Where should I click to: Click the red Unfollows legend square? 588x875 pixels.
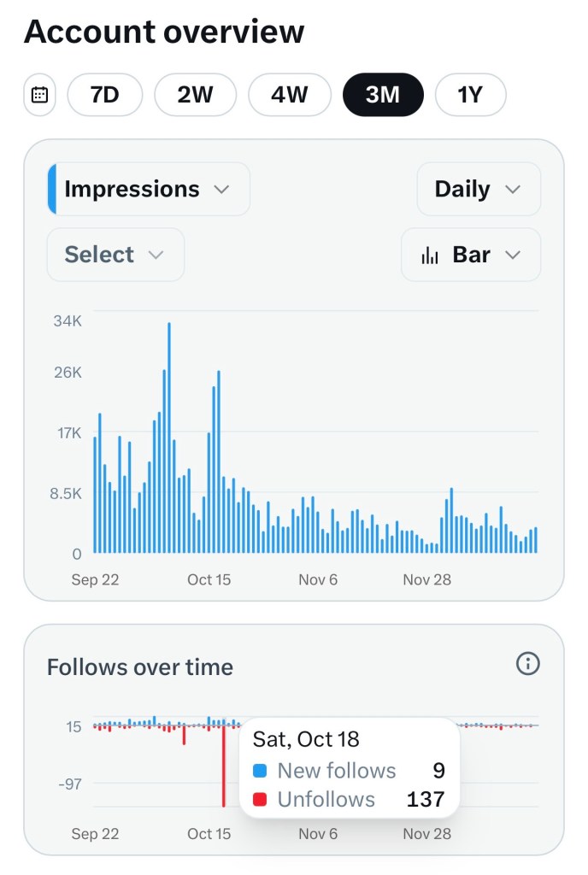pyautogui.click(x=261, y=800)
